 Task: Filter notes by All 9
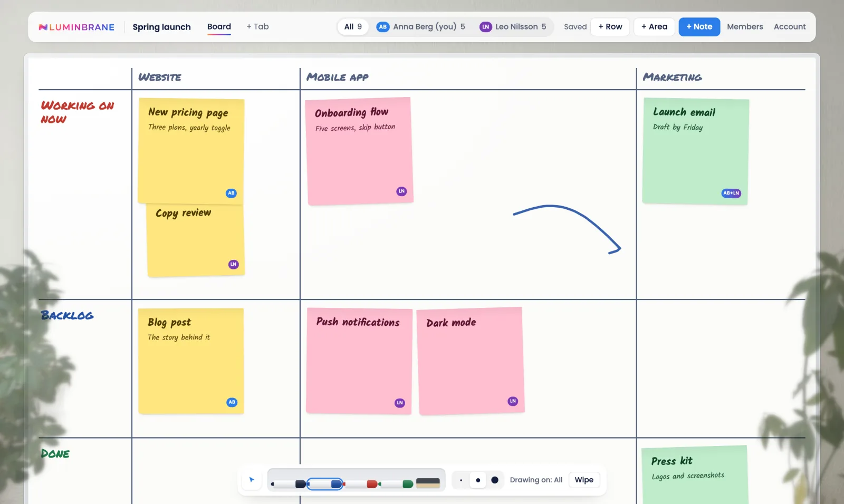(x=353, y=26)
